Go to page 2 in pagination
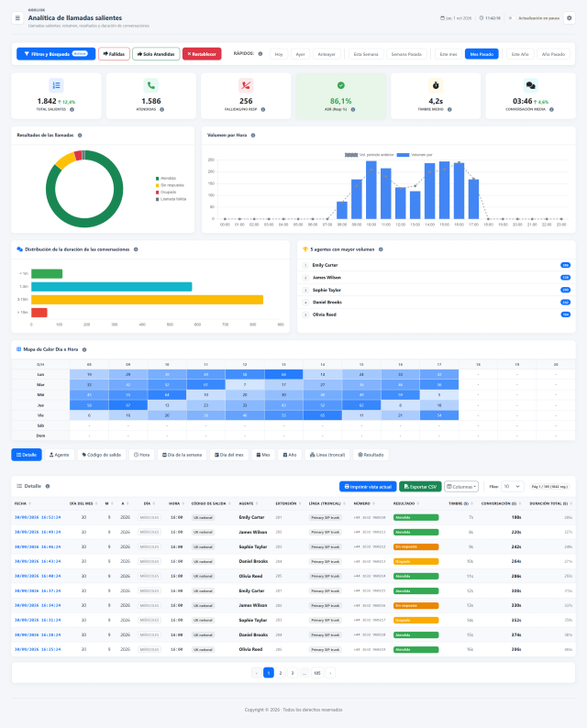The height and width of the screenshot is (728, 587). coord(281,673)
